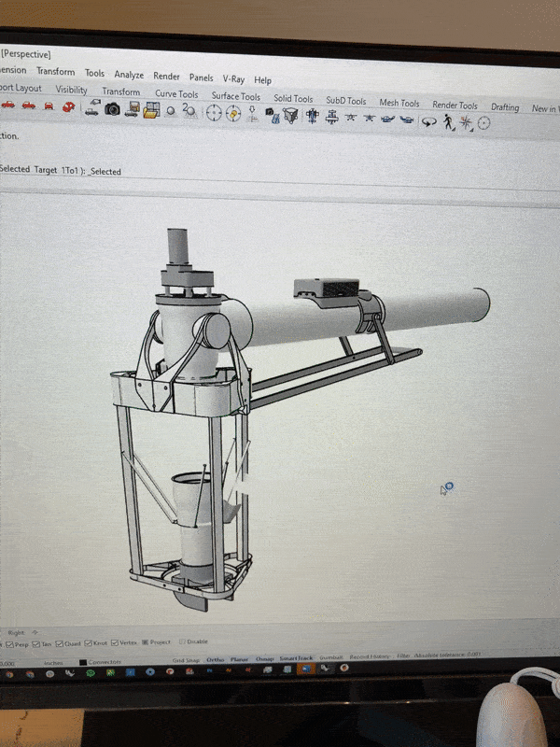Click the car with save-disk icon
The width and height of the screenshot is (560, 747).
[132, 109]
